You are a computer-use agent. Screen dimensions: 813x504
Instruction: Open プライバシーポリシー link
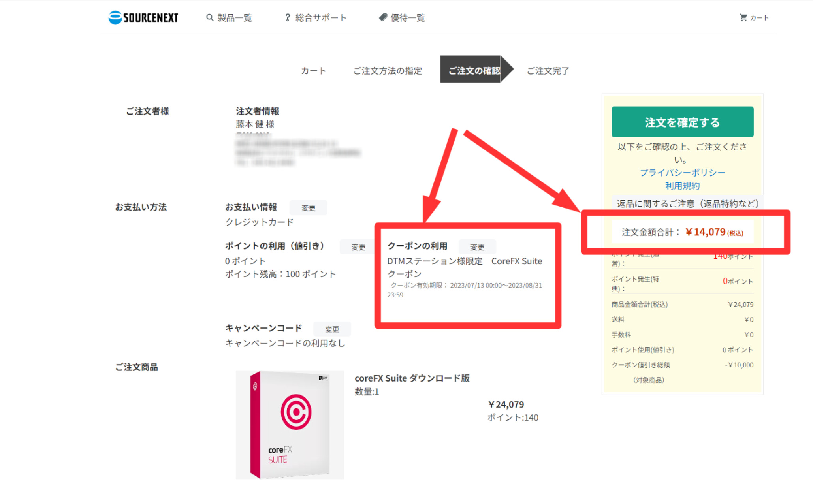682,173
